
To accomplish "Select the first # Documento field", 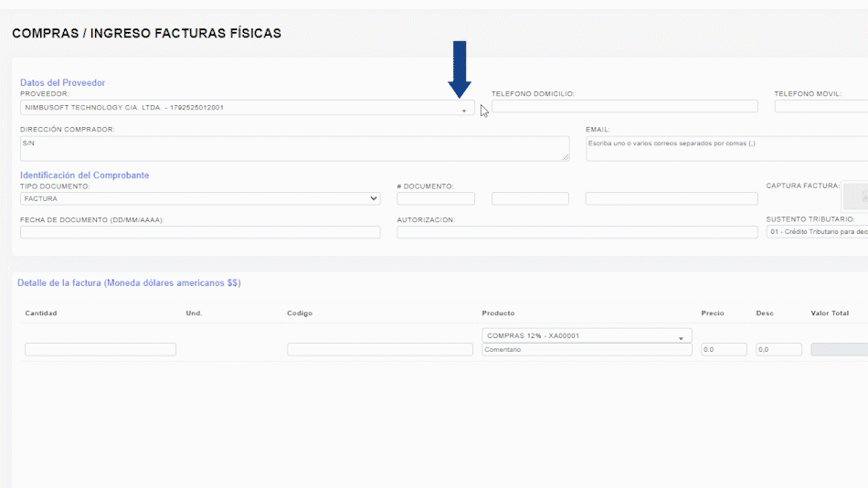I will [436, 198].
